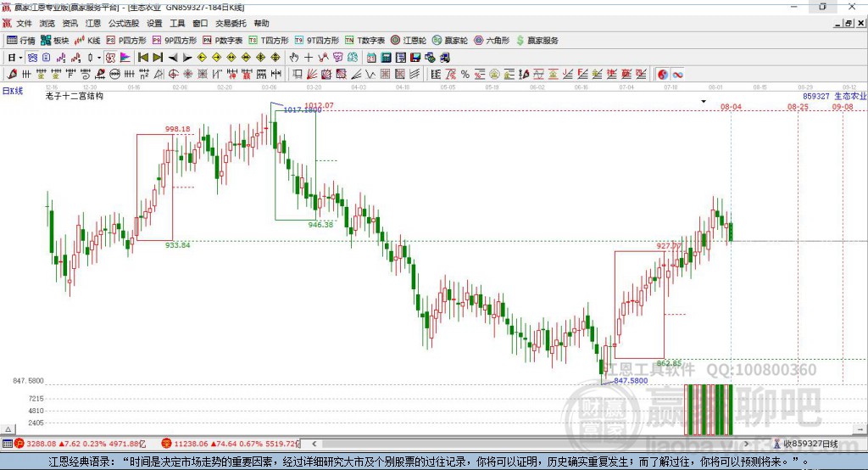868x470 pixels.
Task: Expand the candlestick style dropdown arrow
Action: 99,58
